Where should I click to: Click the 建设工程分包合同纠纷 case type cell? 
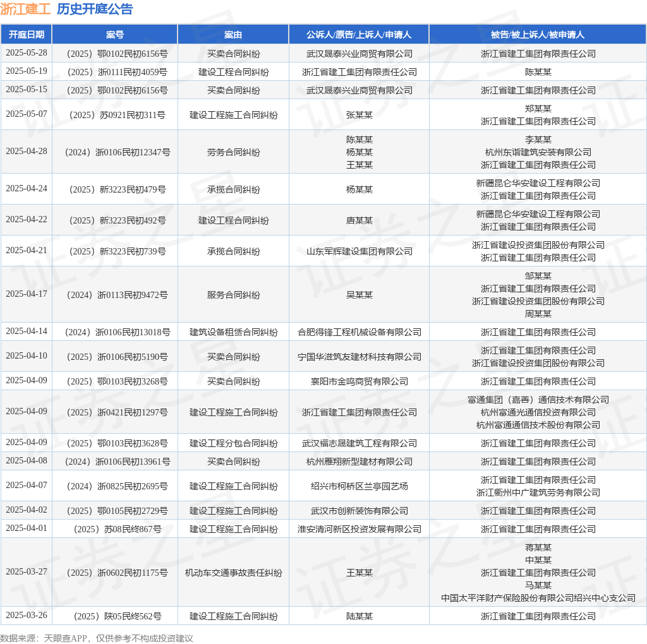(234, 444)
